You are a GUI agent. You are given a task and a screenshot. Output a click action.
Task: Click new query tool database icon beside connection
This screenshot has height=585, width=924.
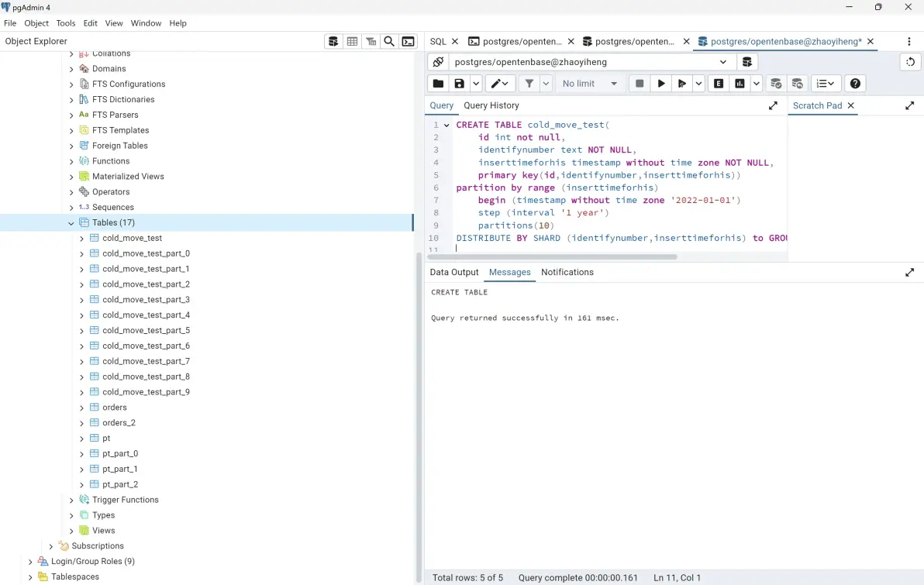click(x=746, y=62)
